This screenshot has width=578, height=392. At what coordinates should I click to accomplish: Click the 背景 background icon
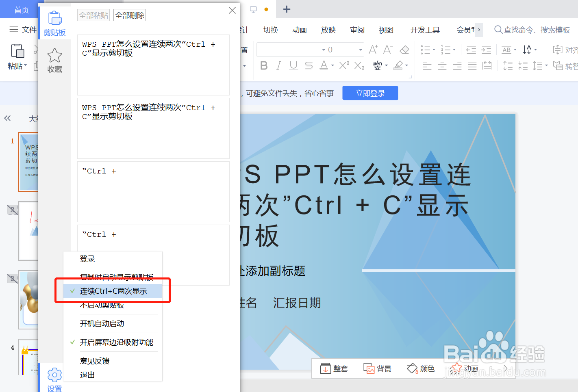[x=369, y=368]
